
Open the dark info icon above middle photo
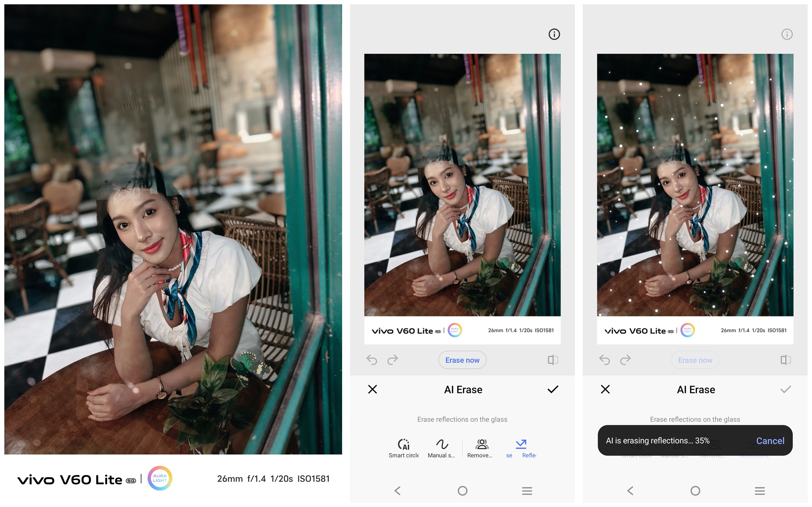pyautogui.click(x=554, y=34)
